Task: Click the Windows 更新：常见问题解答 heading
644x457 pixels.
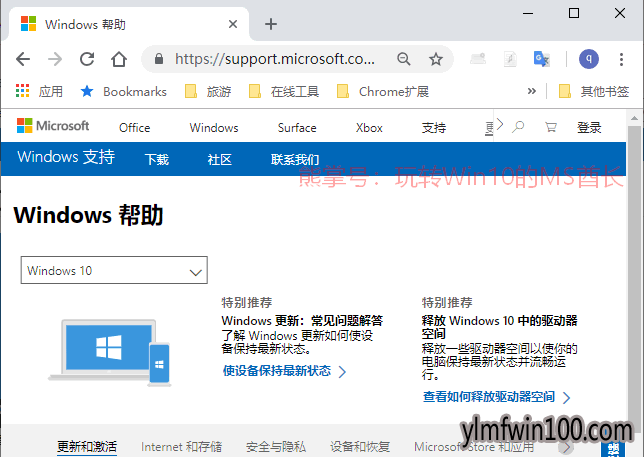Action: click(302, 320)
